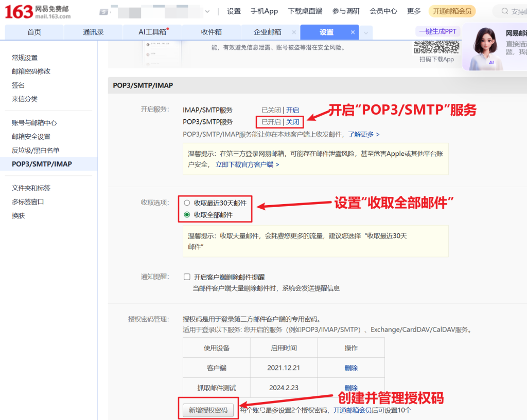
Task: Open 邮箱安全设置 in the sidebar
Action: point(31,137)
